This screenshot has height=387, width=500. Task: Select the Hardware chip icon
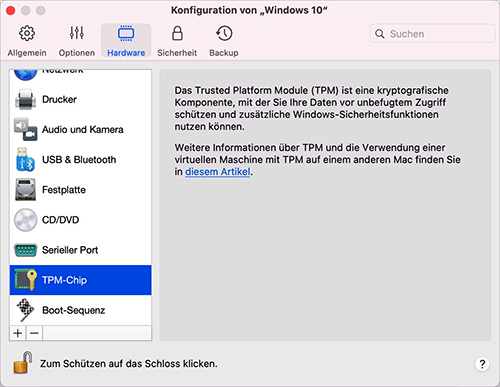pos(126,33)
